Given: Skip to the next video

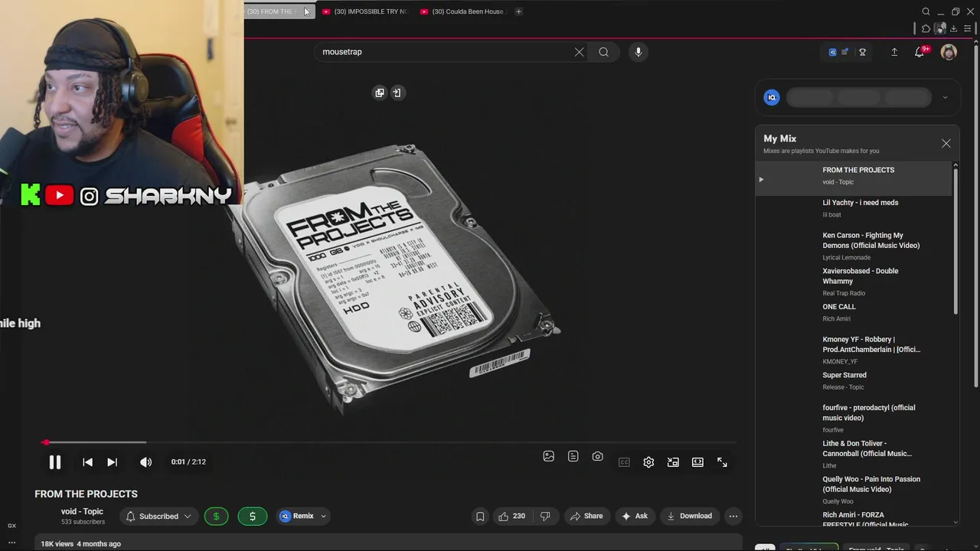Looking at the screenshot, I should coord(112,462).
